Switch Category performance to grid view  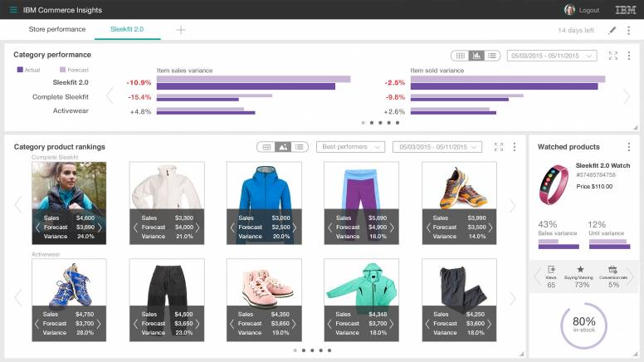click(x=460, y=56)
